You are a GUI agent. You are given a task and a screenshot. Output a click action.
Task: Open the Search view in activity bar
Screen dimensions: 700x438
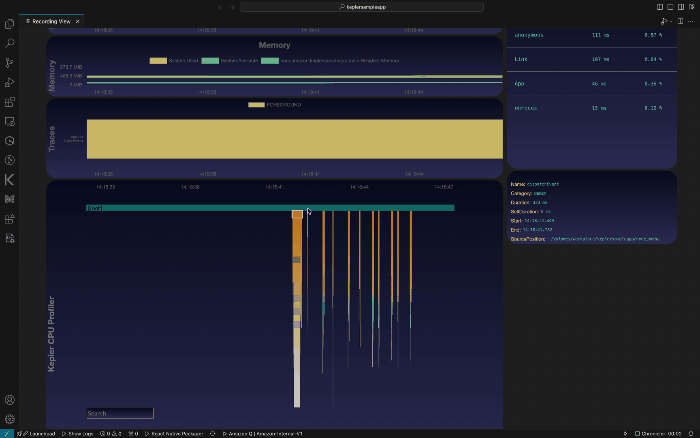pos(10,43)
